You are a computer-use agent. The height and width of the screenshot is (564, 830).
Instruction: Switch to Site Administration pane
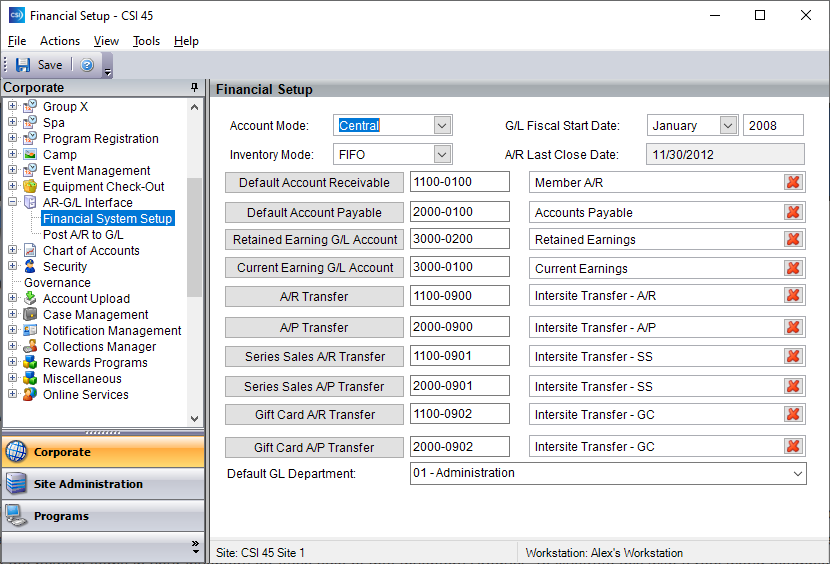coord(103,484)
